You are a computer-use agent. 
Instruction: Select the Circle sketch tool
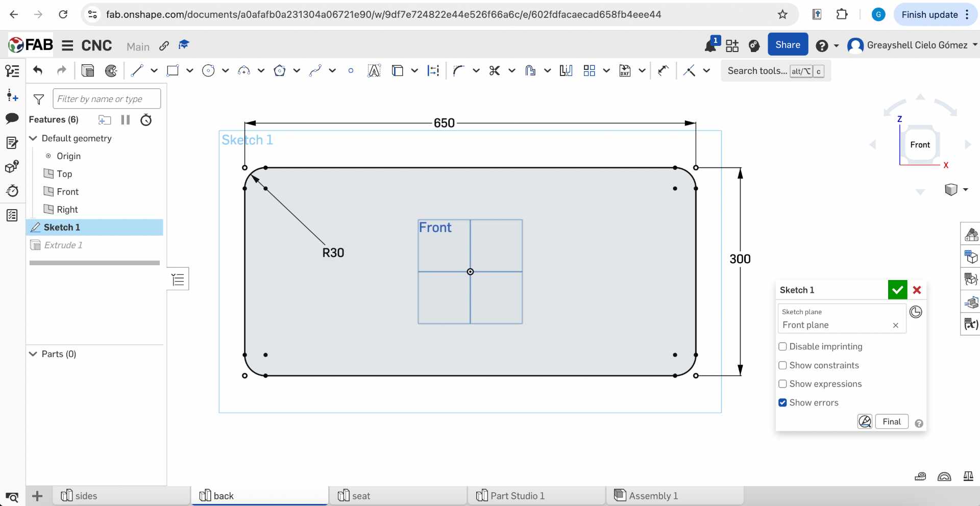pyautogui.click(x=208, y=70)
